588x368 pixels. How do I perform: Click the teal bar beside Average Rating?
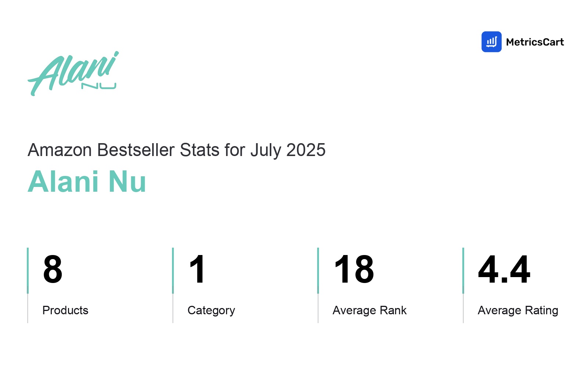[x=463, y=270]
